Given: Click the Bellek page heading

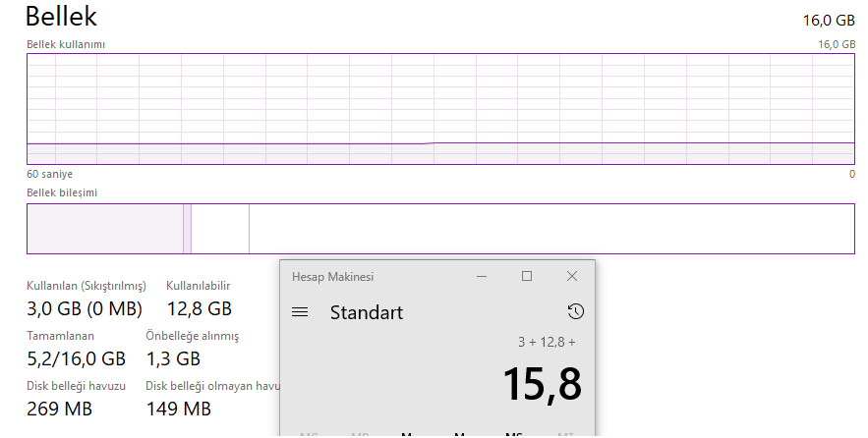Looking at the screenshot, I should click(61, 17).
